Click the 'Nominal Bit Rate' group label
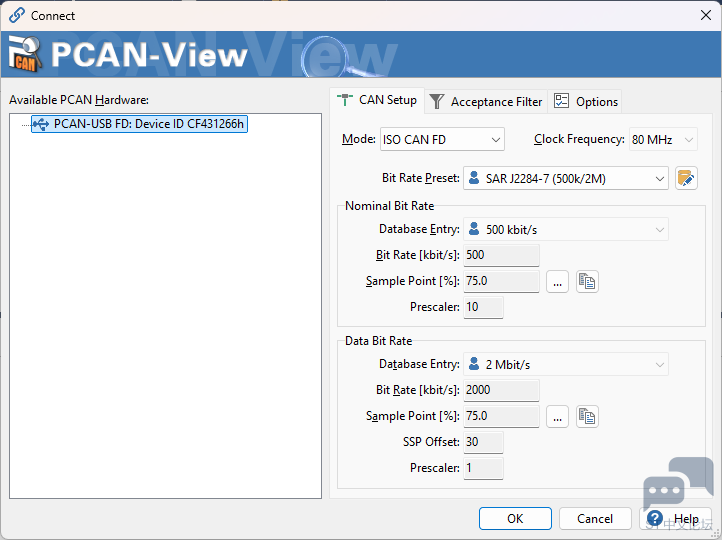 click(x=390, y=206)
